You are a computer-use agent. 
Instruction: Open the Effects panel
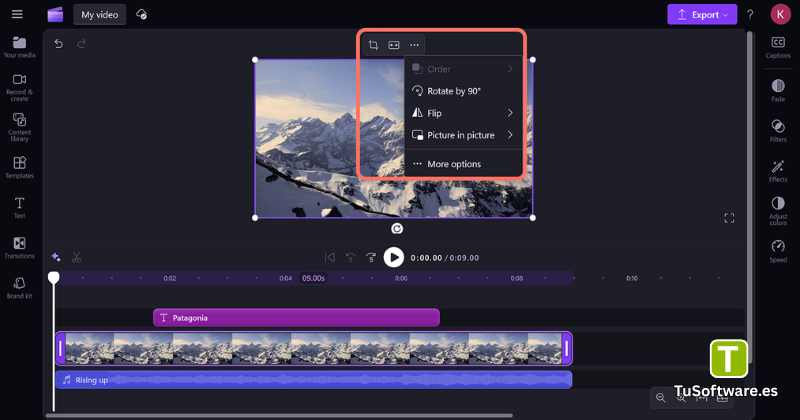(x=778, y=170)
